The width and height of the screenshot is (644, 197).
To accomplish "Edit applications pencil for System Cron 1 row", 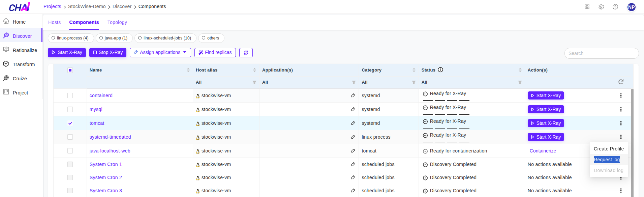I will click(x=353, y=164).
